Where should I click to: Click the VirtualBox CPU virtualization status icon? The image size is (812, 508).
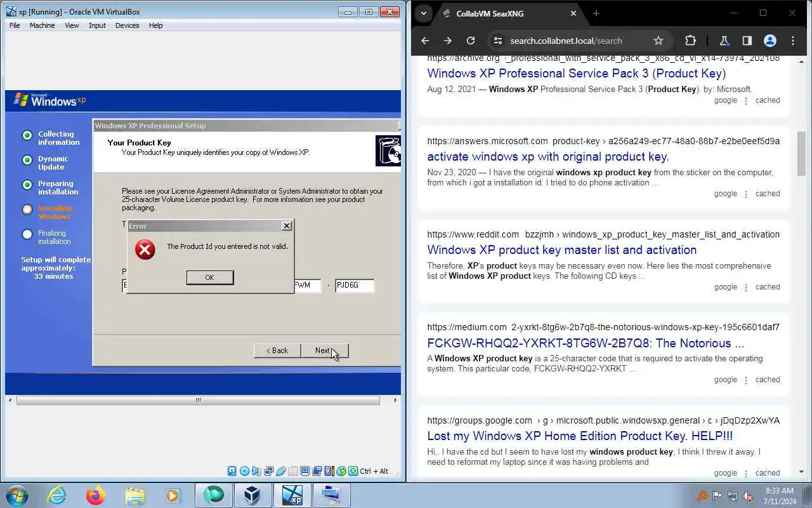point(329,471)
